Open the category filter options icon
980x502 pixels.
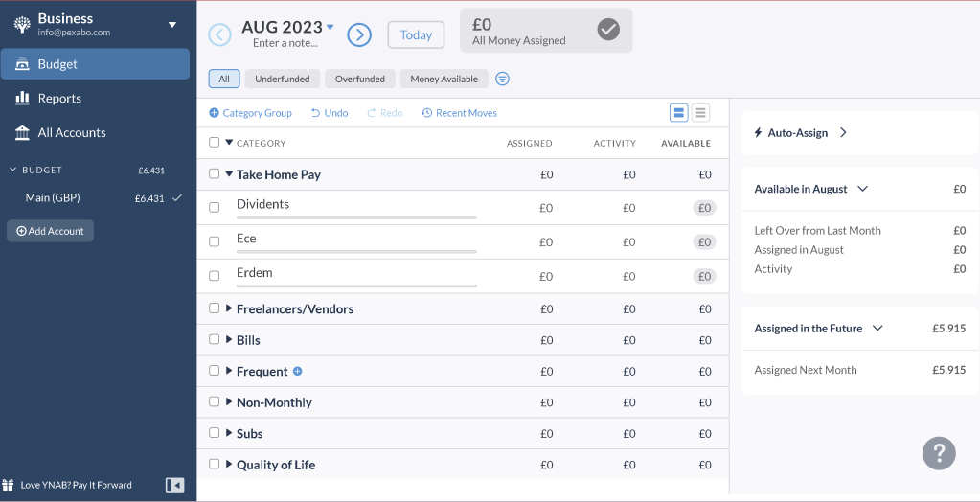pyautogui.click(x=503, y=79)
